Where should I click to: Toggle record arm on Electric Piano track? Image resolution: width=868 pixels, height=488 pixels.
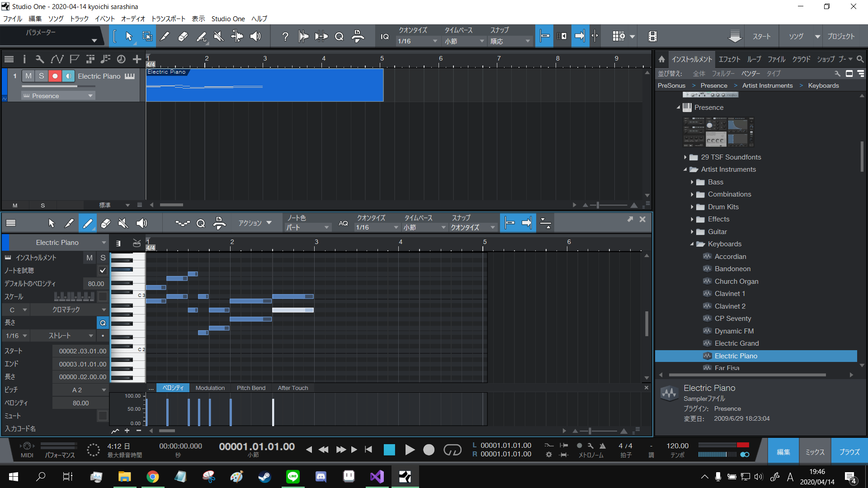coord(55,76)
